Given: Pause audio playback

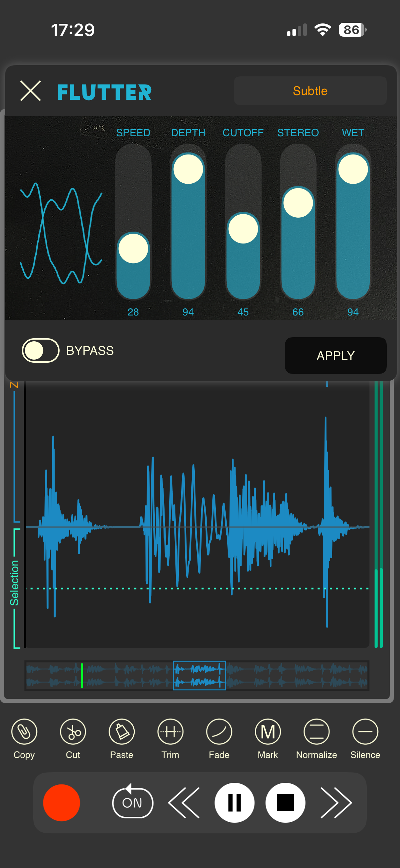Looking at the screenshot, I should click(x=234, y=803).
